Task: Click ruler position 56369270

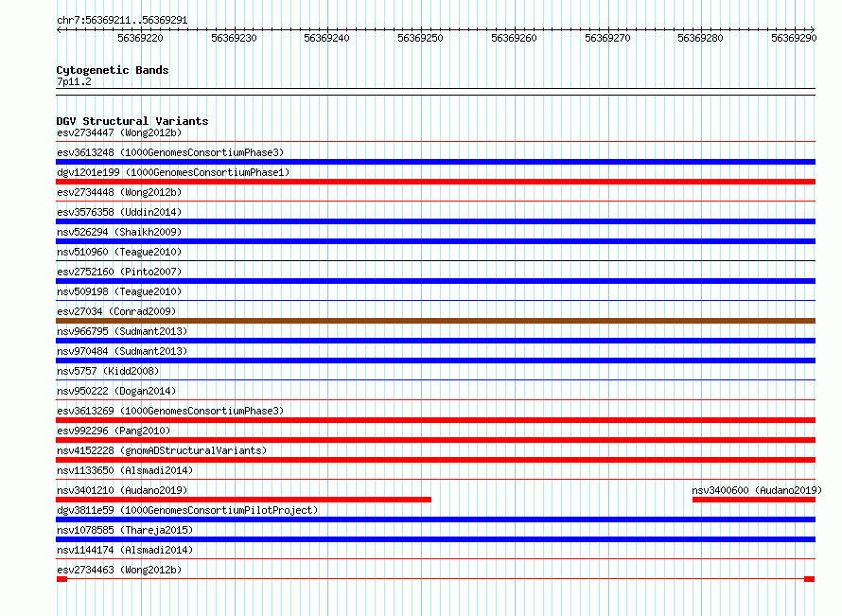Action: point(607,38)
